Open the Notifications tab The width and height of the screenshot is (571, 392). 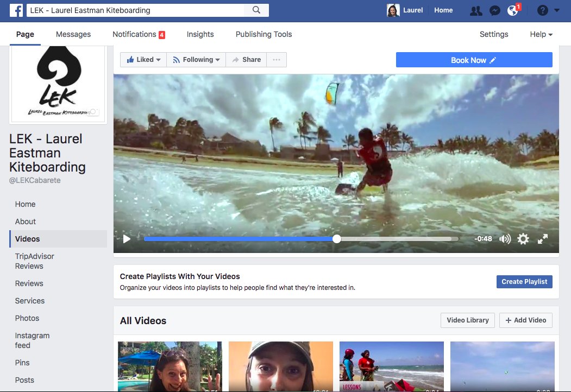139,34
